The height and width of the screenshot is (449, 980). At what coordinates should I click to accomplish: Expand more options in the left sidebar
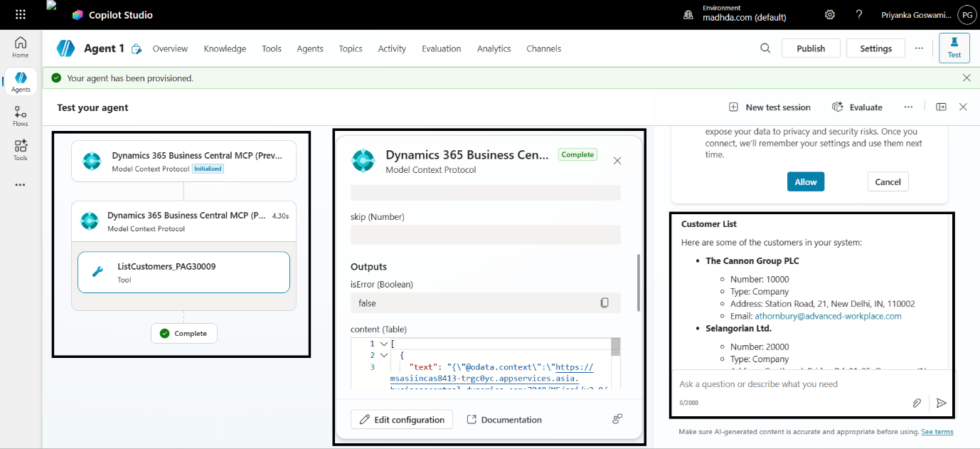20,184
